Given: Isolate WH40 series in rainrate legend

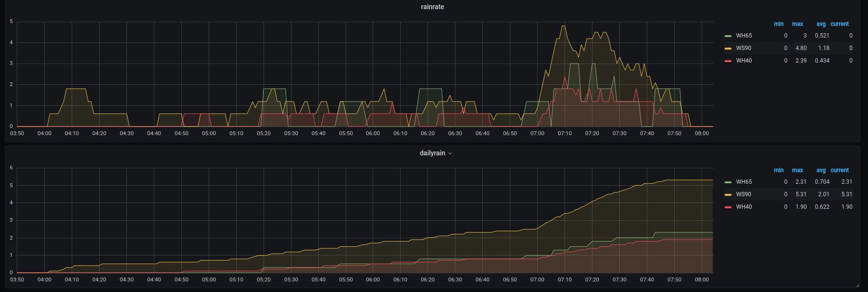Looking at the screenshot, I should [743, 61].
